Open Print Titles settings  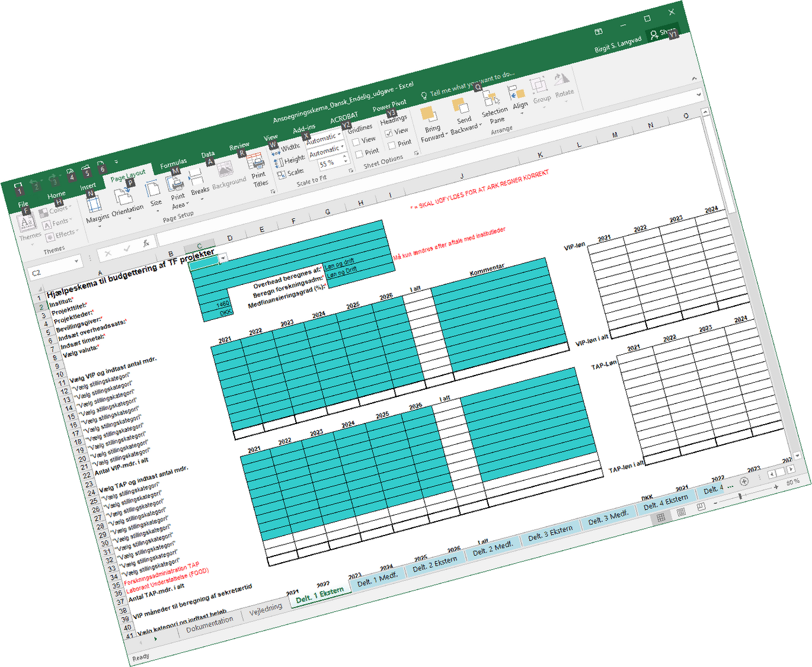[x=258, y=168]
